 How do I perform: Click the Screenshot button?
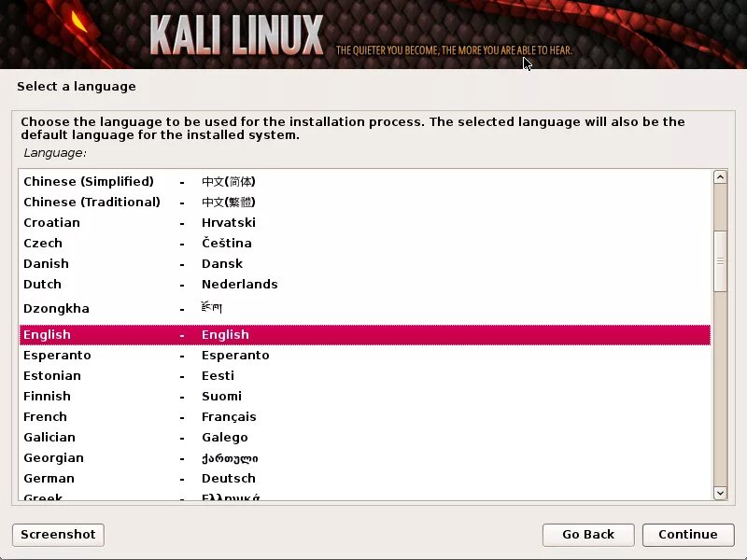coord(58,535)
